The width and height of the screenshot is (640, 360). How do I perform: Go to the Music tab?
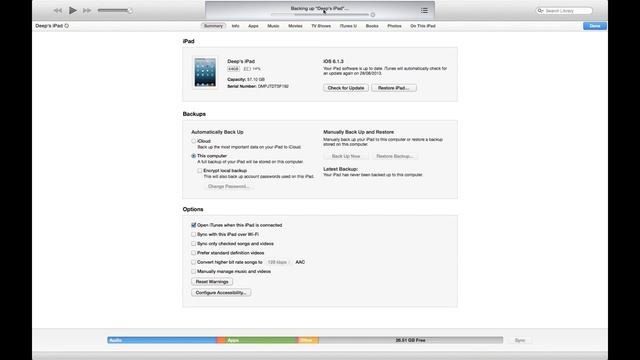click(x=273, y=26)
